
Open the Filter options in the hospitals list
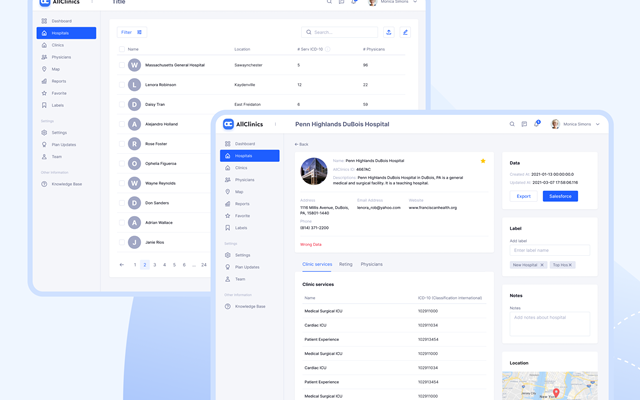click(131, 32)
